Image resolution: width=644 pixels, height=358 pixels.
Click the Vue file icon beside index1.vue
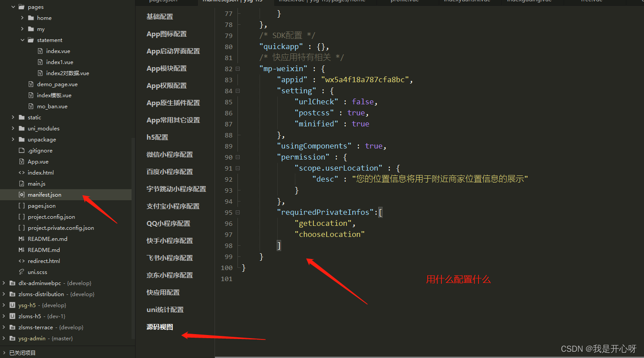pyautogui.click(x=40, y=62)
